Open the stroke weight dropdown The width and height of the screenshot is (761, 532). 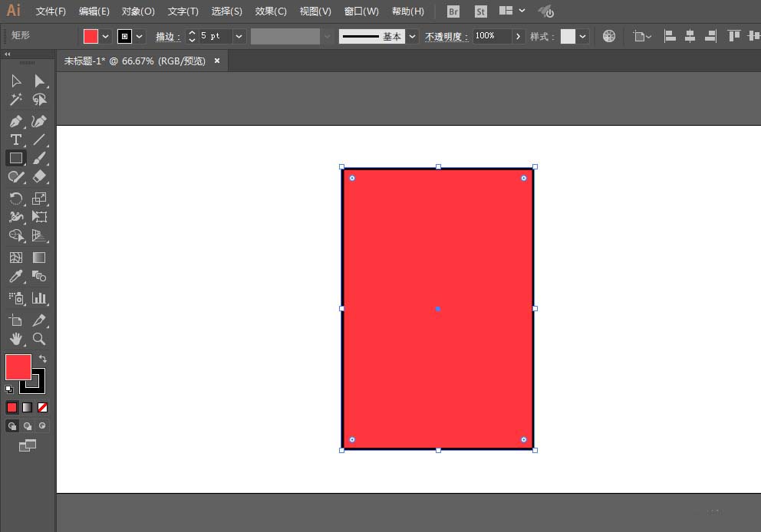239,36
